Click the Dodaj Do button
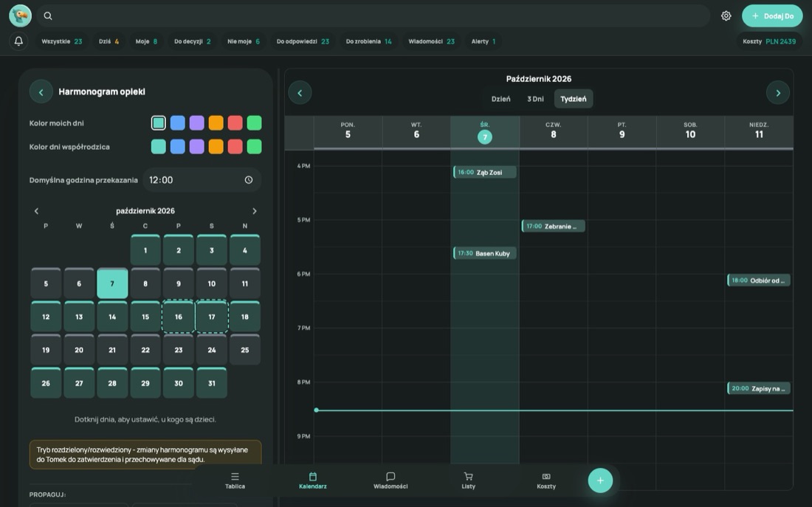Screen dimensions: 812x507 [x=772, y=16]
